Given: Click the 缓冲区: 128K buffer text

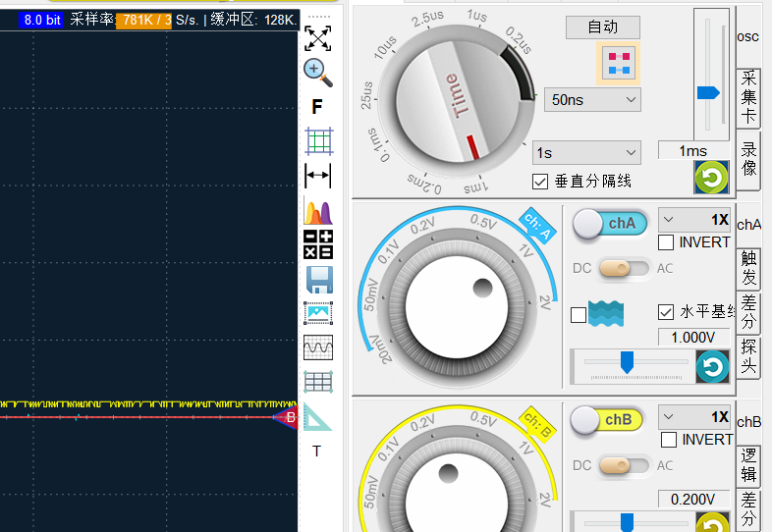Looking at the screenshot, I should pyautogui.click(x=253, y=21).
